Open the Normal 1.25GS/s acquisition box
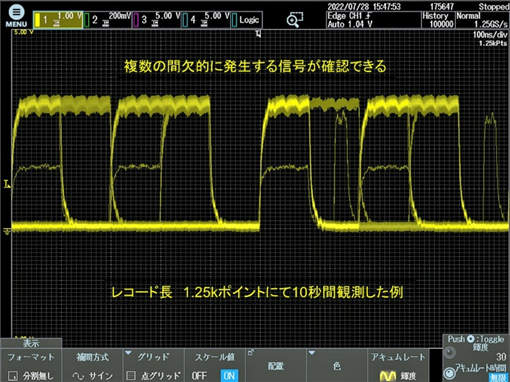This screenshot has height=382, width=510. click(482, 20)
